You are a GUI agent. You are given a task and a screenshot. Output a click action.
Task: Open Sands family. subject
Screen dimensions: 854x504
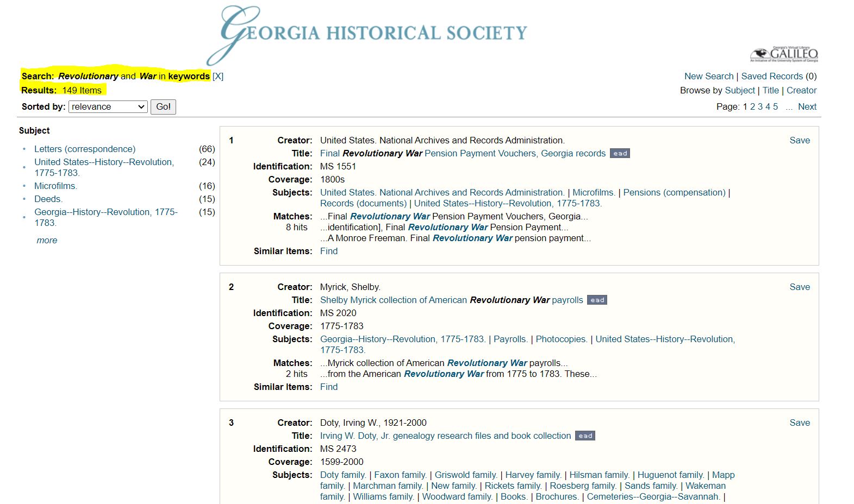click(x=651, y=486)
